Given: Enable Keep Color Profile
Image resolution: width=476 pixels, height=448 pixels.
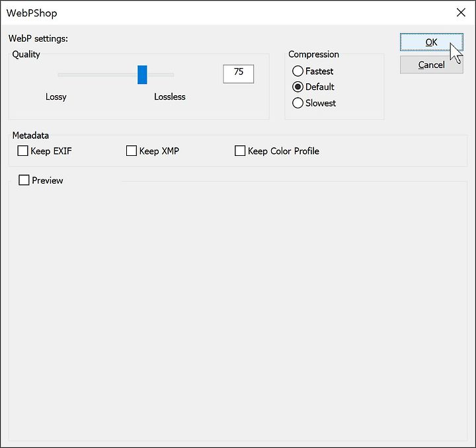Looking at the screenshot, I should [277, 151].
